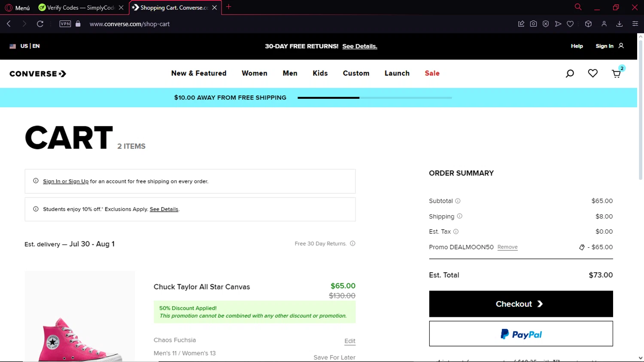Image resolution: width=644 pixels, height=362 pixels.
Task: Click the 2 ITEMS cart count text
Action: [x=131, y=146]
